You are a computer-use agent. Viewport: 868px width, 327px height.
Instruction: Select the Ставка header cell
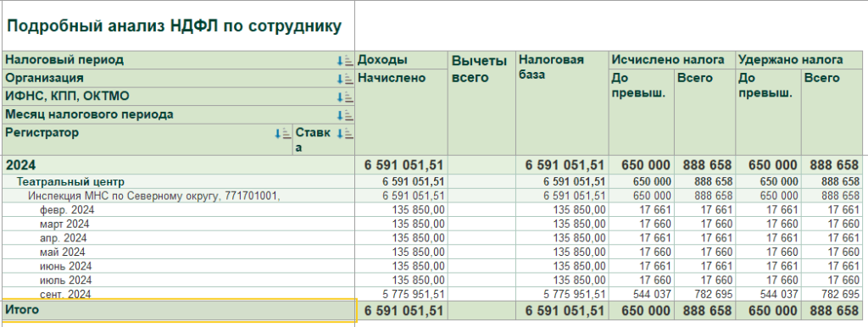[323, 140]
